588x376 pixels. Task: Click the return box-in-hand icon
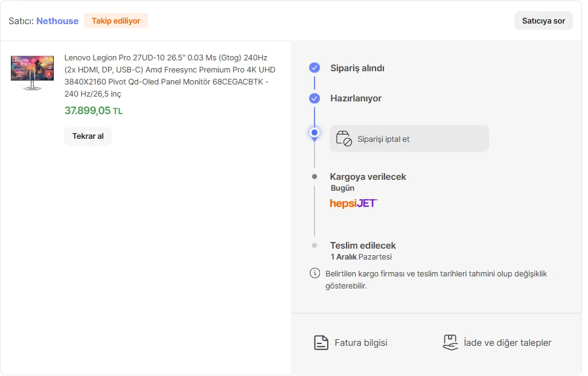(x=450, y=343)
